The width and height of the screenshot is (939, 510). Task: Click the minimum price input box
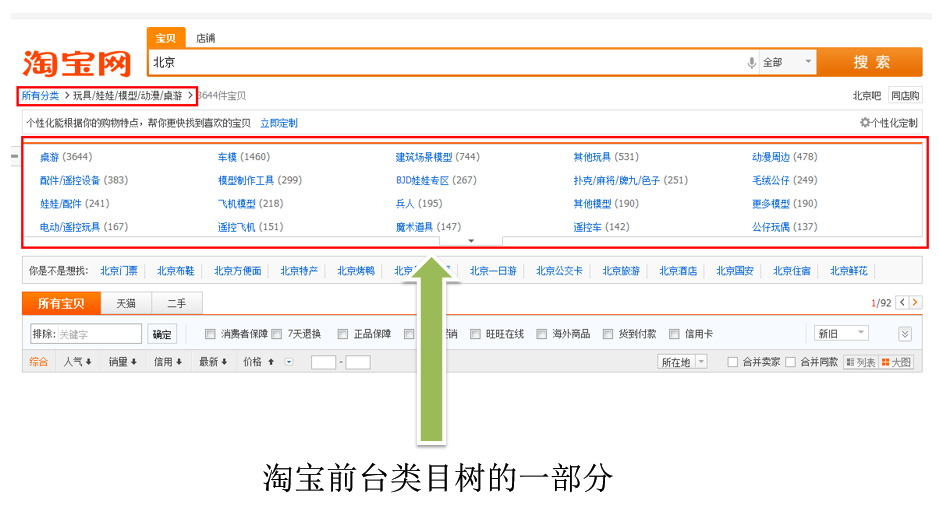pyautogui.click(x=323, y=362)
